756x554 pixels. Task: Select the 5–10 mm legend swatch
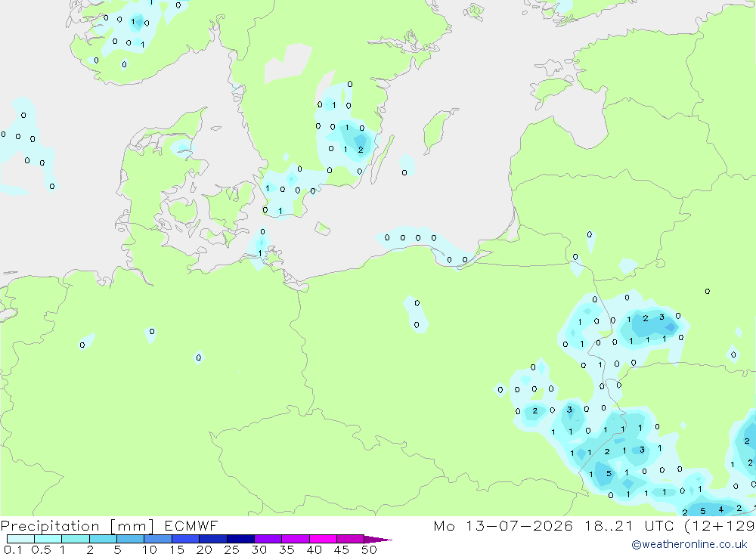[x=131, y=539]
